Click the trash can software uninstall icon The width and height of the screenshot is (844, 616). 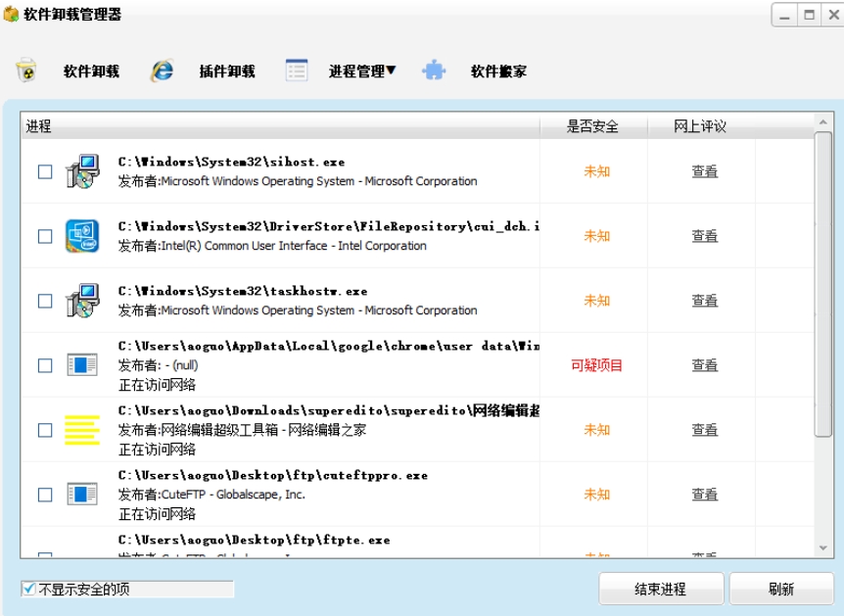(x=25, y=71)
